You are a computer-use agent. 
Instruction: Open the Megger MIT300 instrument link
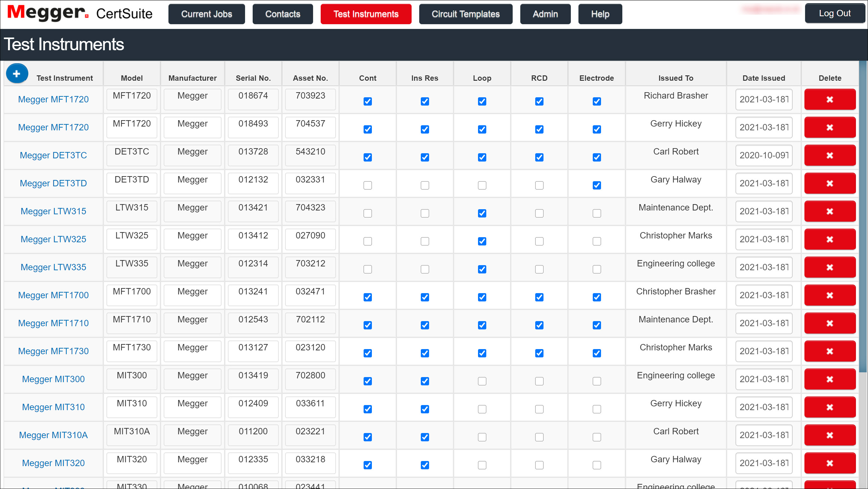(x=53, y=379)
